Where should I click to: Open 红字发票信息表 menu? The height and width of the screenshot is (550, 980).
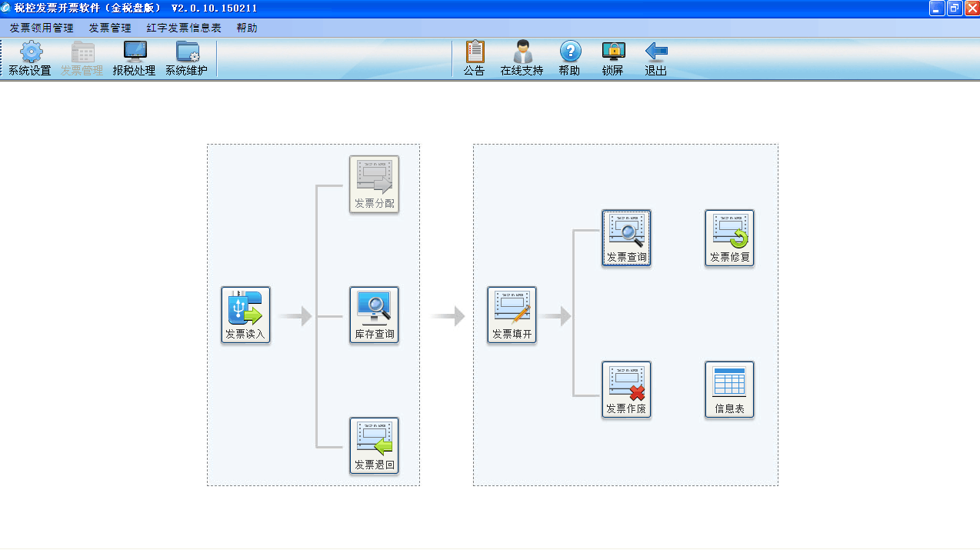tap(184, 28)
